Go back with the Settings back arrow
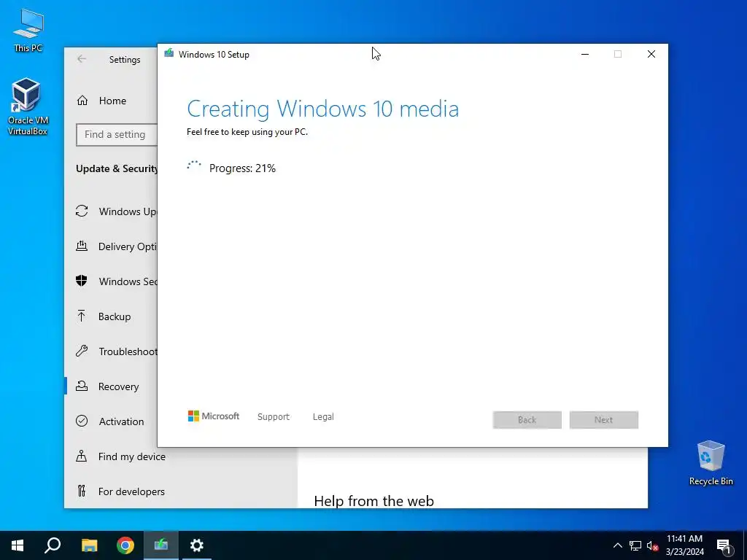 click(82, 59)
